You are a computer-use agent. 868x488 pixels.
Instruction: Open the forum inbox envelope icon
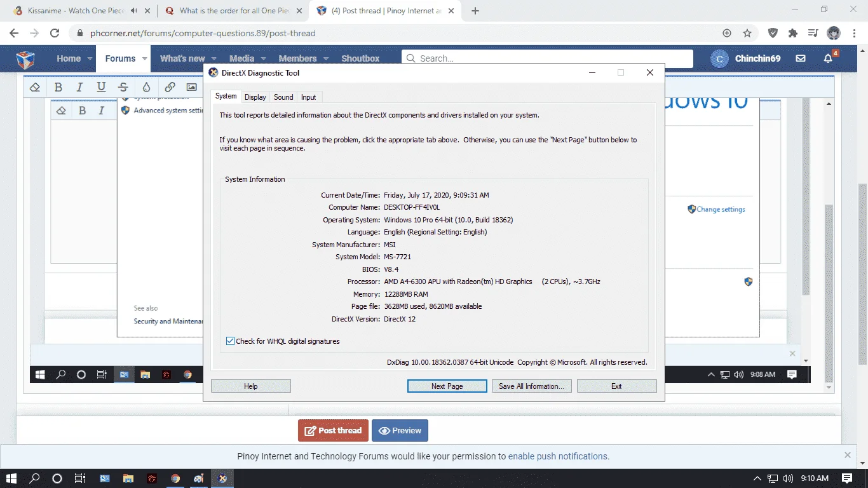(x=801, y=58)
